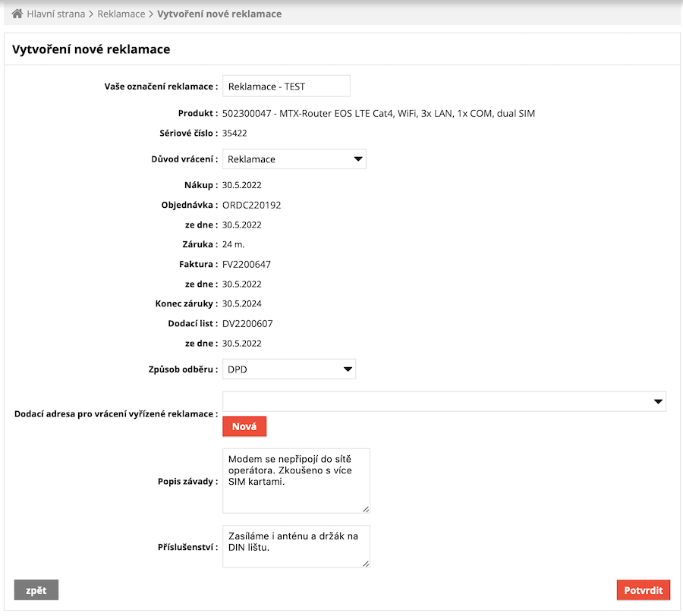683x616 pixels.
Task: Click the delivery note number DV2200607
Action: [247, 324]
